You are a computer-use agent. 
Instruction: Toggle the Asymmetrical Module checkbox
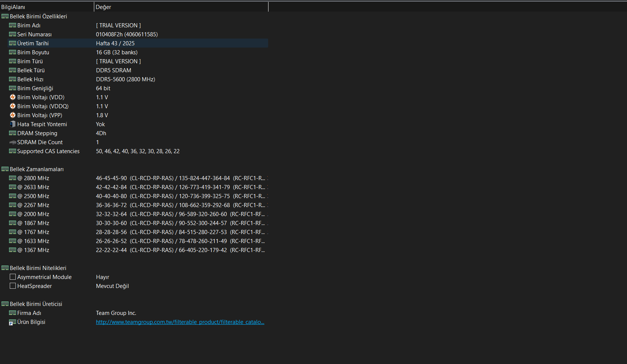13,277
